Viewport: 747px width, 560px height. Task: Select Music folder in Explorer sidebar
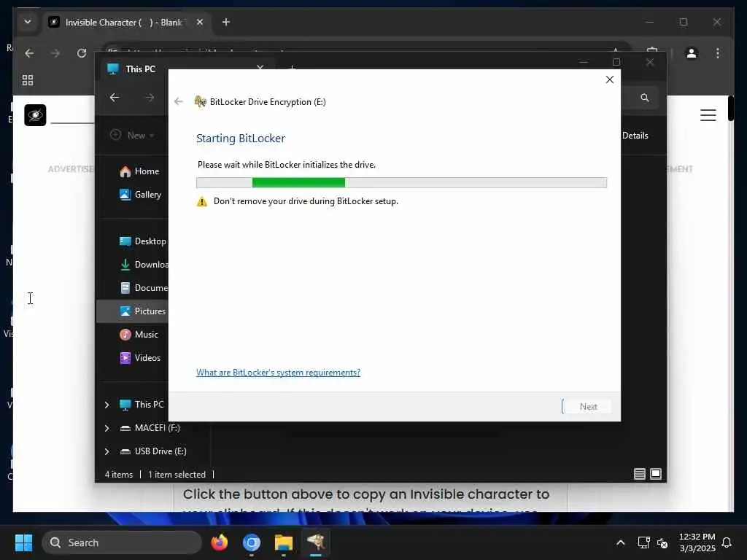[x=139, y=334]
